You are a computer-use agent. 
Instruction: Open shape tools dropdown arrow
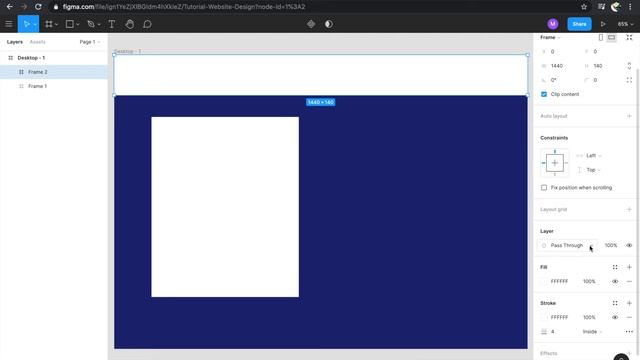click(x=78, y=24)
